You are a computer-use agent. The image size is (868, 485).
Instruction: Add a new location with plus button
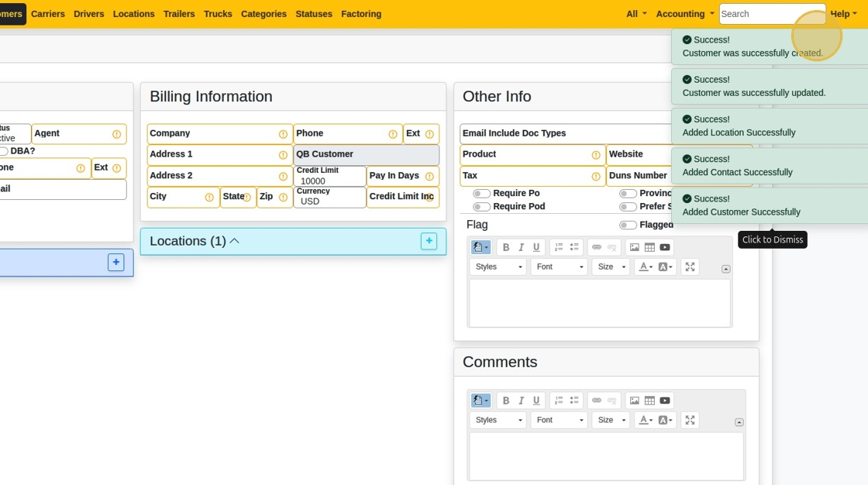tap(429, 241)
